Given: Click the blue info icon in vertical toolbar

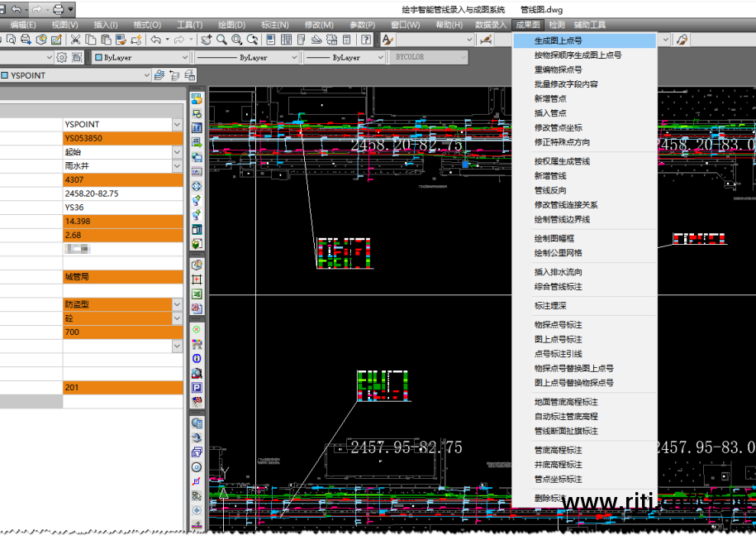Looking at the screenshot, I should [197, 359].
